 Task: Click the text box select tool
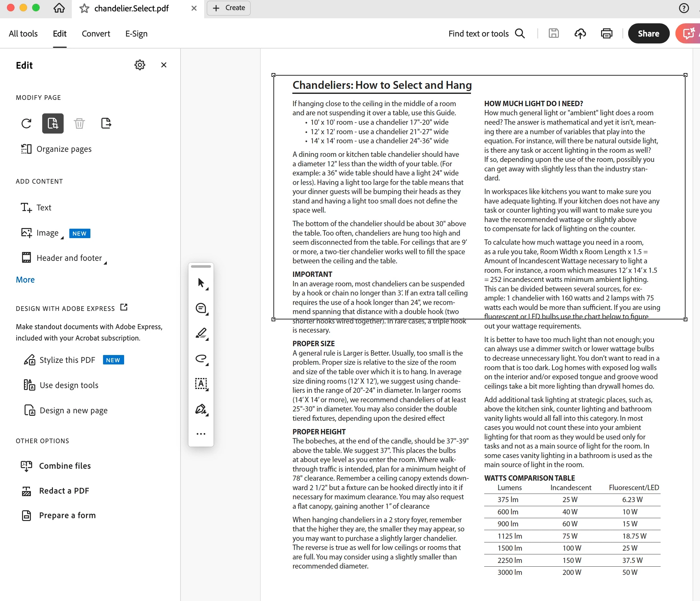(x=201, y=384)
